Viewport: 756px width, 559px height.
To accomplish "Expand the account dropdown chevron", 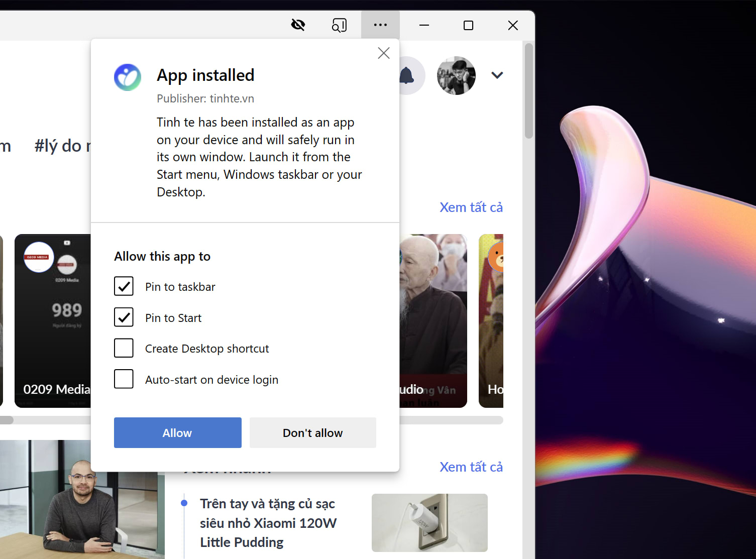I will pyautogui.click(x=497, y=75).
